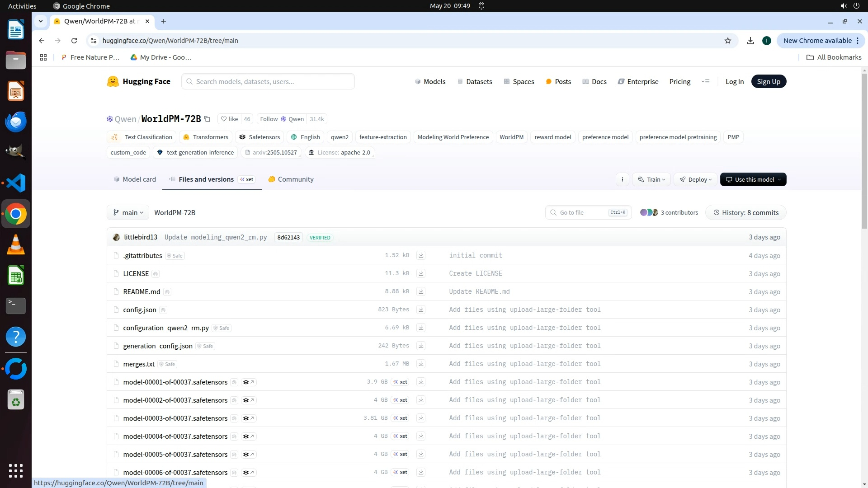This screenshot has height=488, width=868.
Task: Copy model name with clipboard icon
Action: point(207,119)
